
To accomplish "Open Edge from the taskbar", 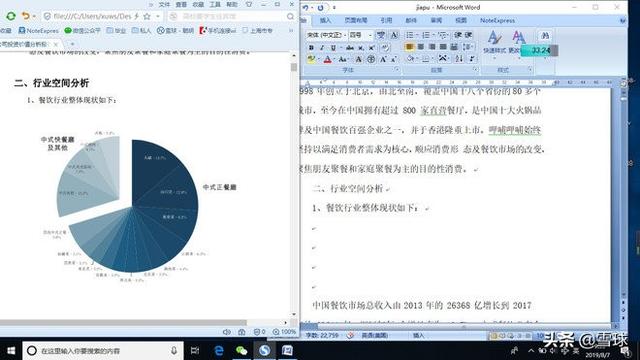I will click(x=219, y=350).
